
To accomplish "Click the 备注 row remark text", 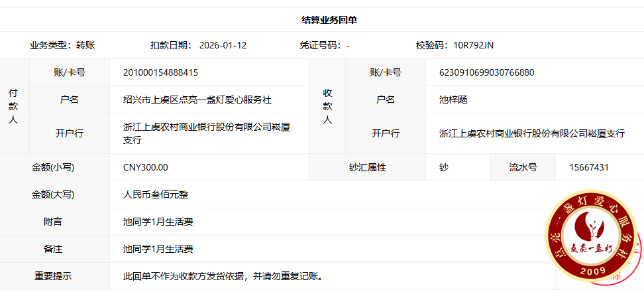I will point(158,249).
